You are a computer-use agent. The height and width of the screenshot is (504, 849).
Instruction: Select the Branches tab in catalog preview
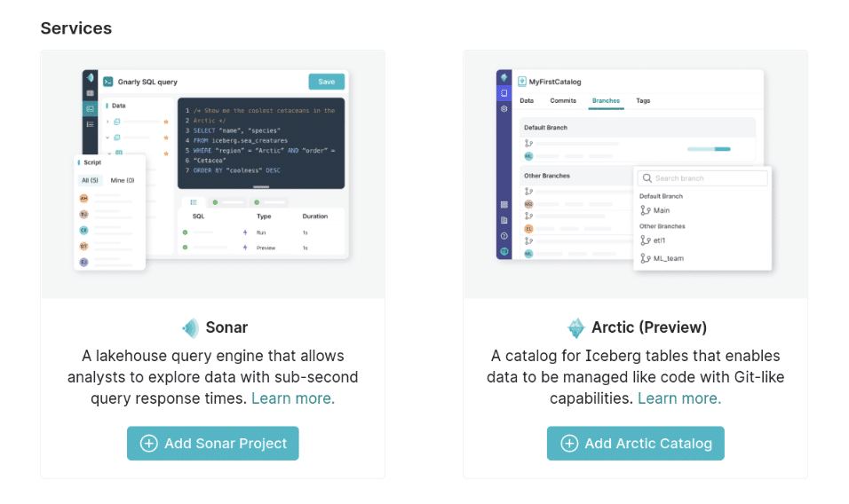(606, 101)
